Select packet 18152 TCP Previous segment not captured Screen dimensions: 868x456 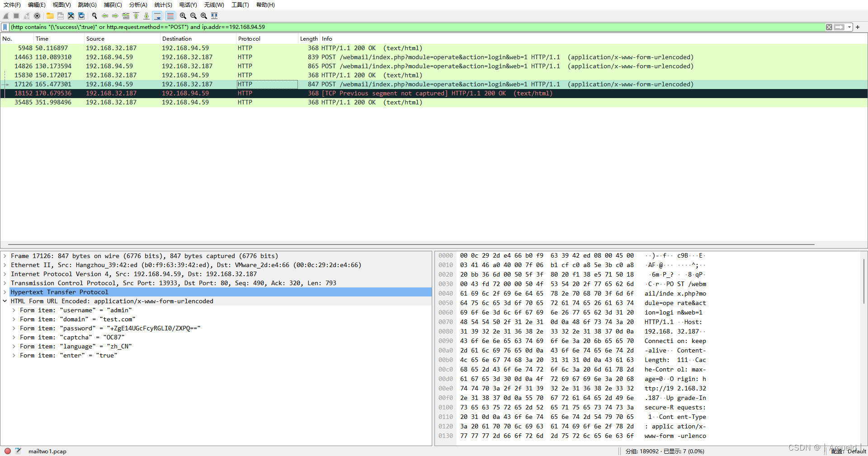pos(434,94)
